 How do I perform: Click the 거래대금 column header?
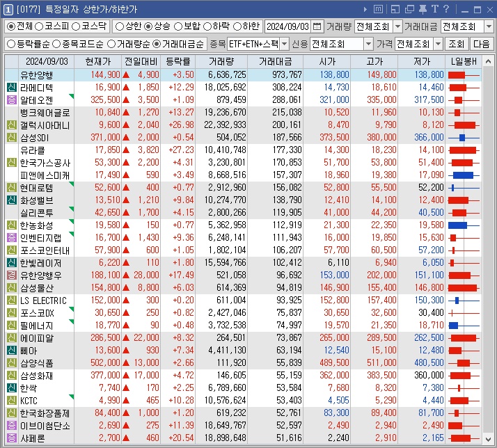click(x=275, y=61)
